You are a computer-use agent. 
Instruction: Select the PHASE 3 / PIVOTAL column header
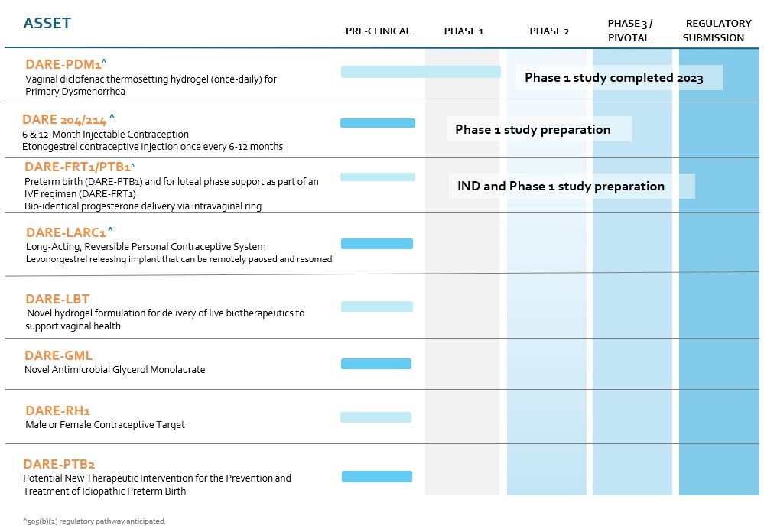coord(630,31)
